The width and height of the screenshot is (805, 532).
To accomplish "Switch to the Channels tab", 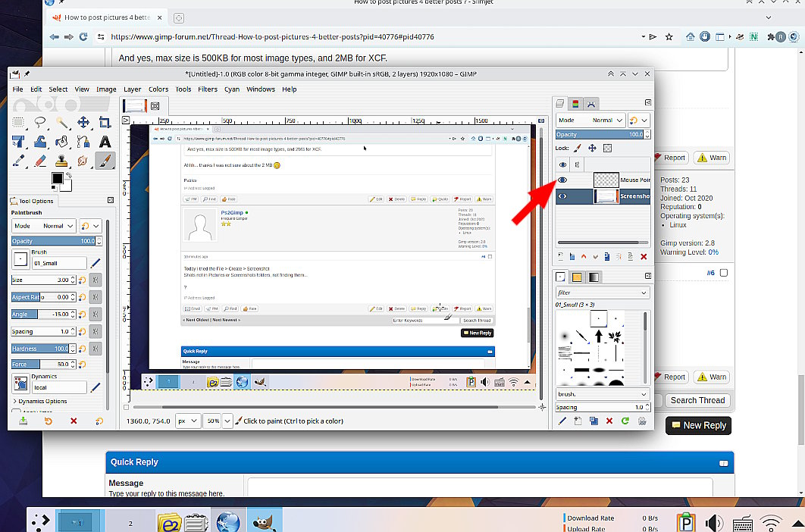I will pos(575,104).
